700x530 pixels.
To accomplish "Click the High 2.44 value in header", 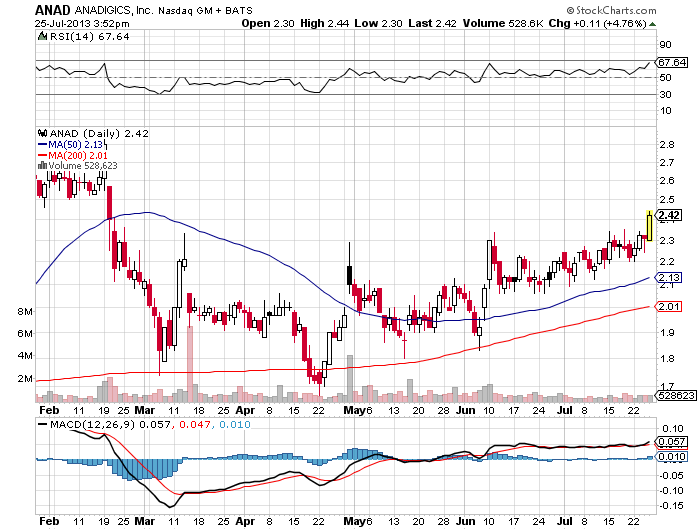I will pos(325,23).
